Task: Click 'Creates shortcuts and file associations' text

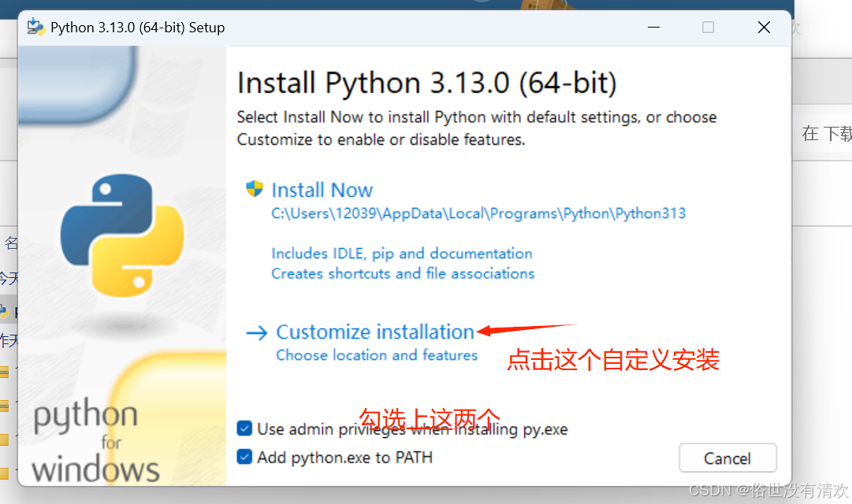Action: [403, 273]
